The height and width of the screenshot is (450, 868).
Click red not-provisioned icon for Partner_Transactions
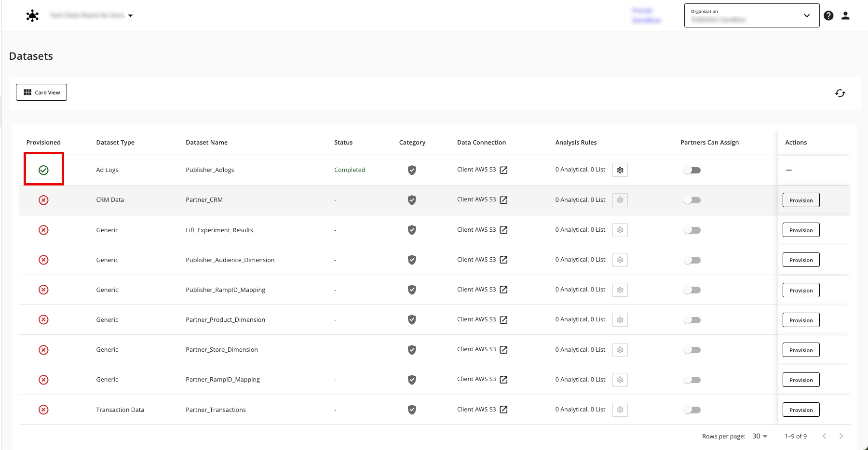coord(43,410)
